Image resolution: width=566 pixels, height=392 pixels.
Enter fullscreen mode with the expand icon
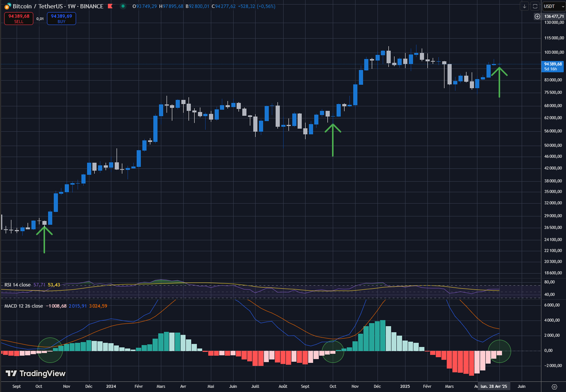point(534,6)
